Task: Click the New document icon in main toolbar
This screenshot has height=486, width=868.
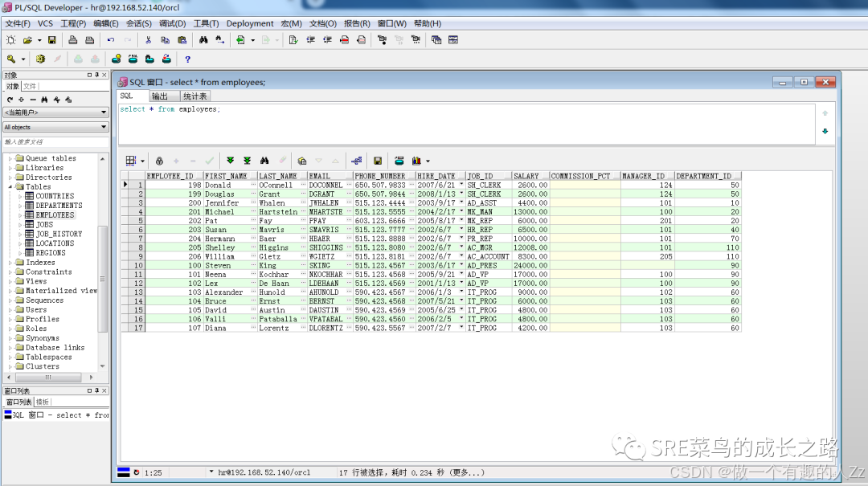Action: click(11, 40)
